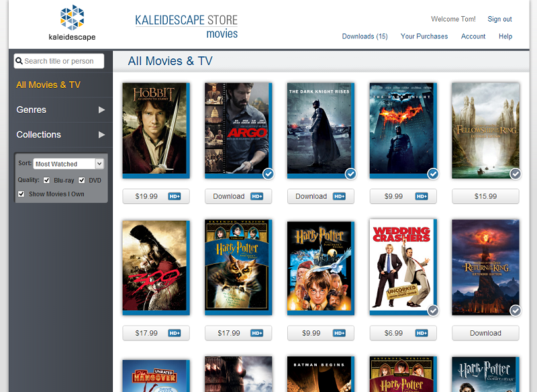This screenshot has width=537, height=392.
Task: Click the HD+ badge on Argo Download button
Action: click(x=257, y=196)
